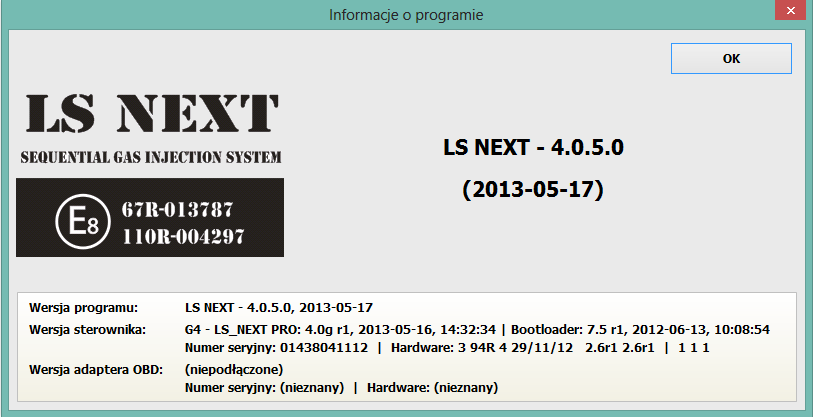This screenshot has height=417, width=813.
Task: Select the "110R-004297" homologation number
Action: click(183, 237)
